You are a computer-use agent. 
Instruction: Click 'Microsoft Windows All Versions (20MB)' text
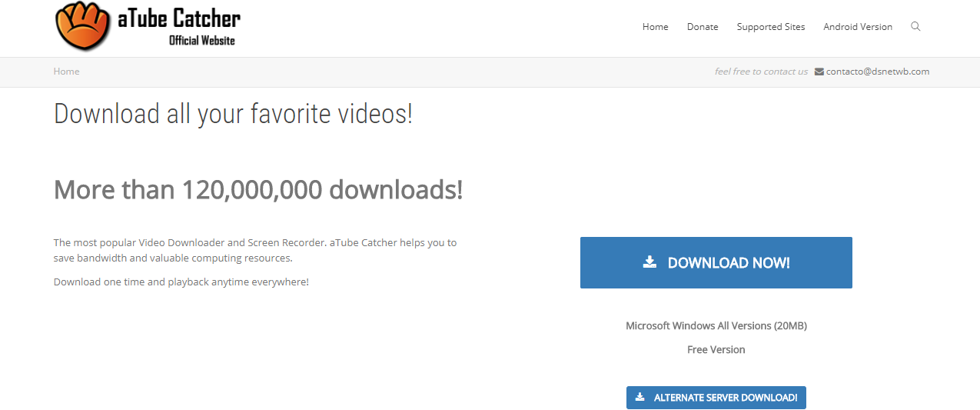[x=716, y=325]
